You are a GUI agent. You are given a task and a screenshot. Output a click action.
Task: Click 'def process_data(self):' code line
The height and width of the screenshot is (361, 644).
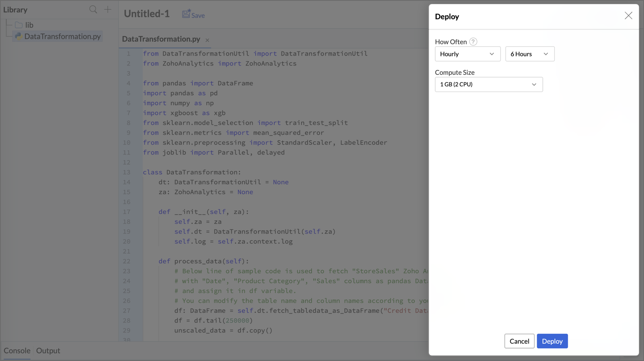point(204,261)
